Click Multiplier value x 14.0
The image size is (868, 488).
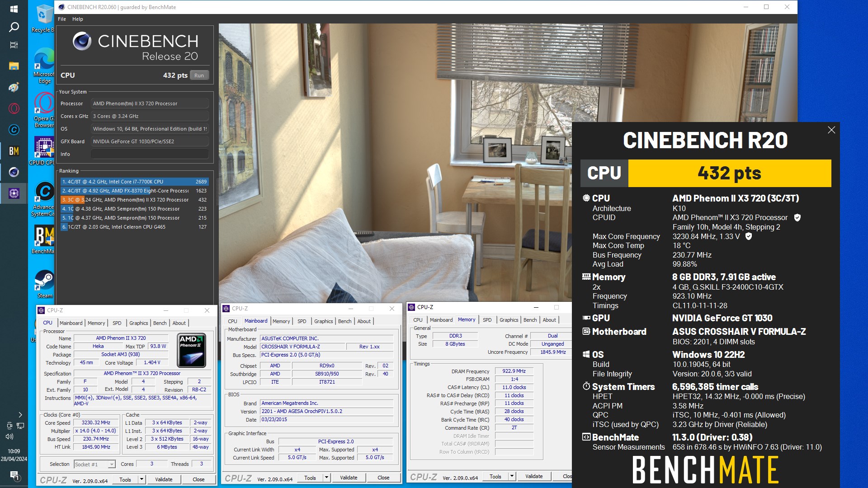point(96,431)
